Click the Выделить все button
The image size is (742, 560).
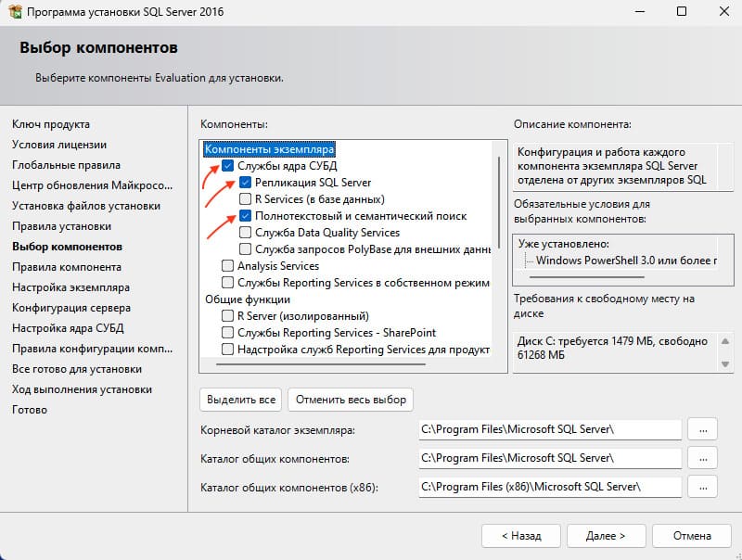click(x=241, y=400)
